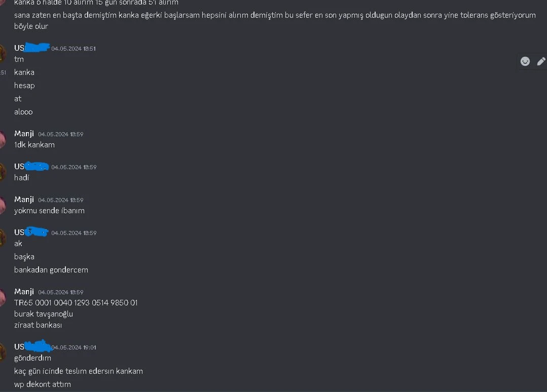Screen dimensions: 547x392
Task: Click the "alooo" message line
Action: 23,112
